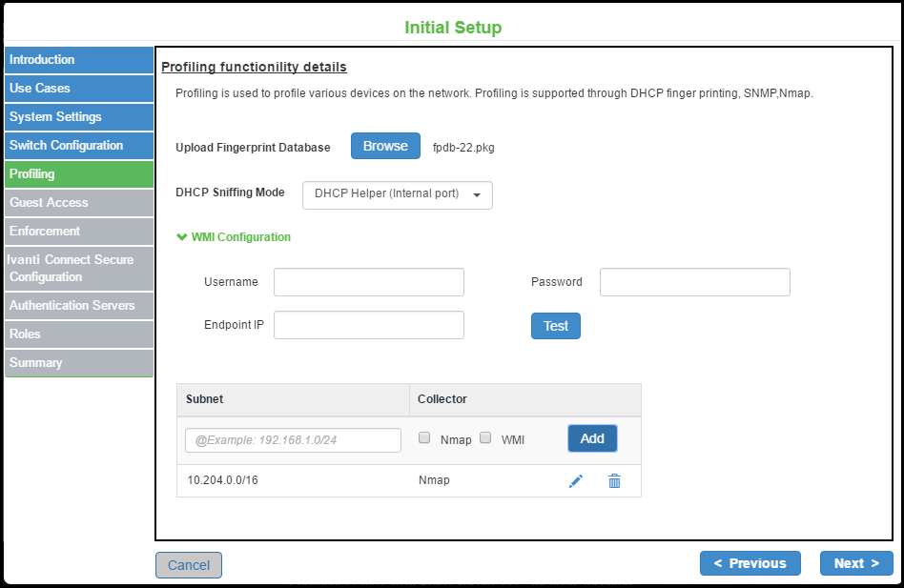Screen dimensions: 904x588
Task: Go to the Introduction step
Action: [x=78, y=60]
